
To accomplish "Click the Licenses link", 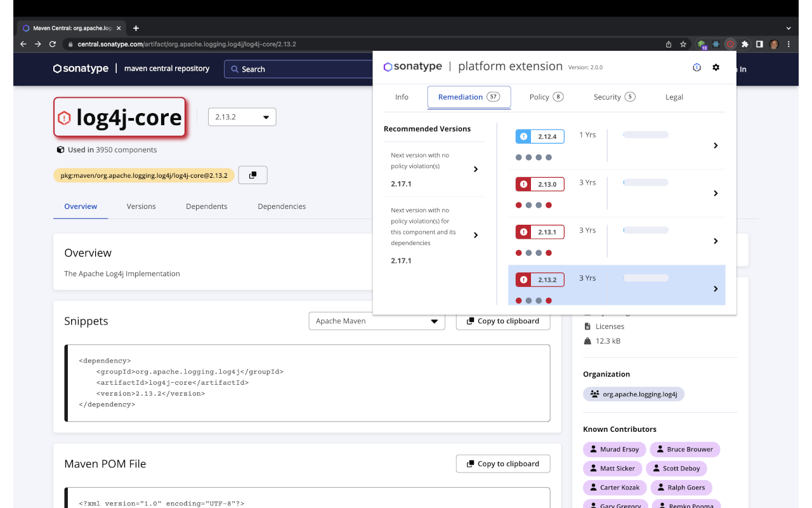I will (x=610, y=326).
